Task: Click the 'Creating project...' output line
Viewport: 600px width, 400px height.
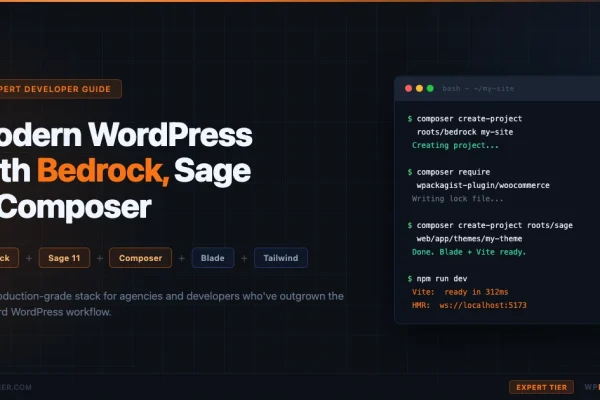Action: tap(455, 145)
